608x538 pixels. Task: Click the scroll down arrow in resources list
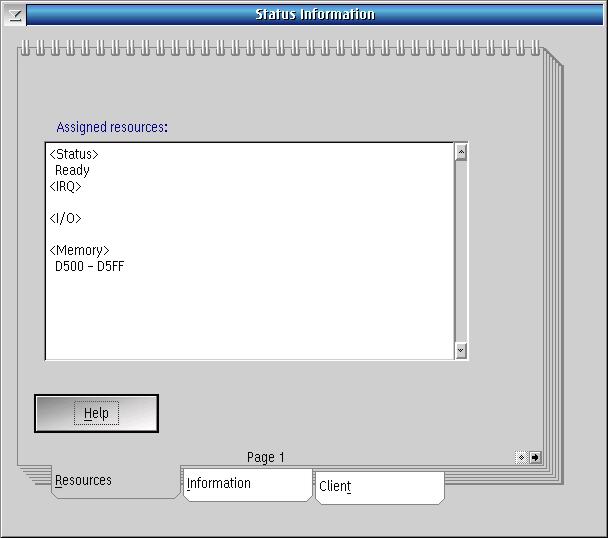point(461,351)
